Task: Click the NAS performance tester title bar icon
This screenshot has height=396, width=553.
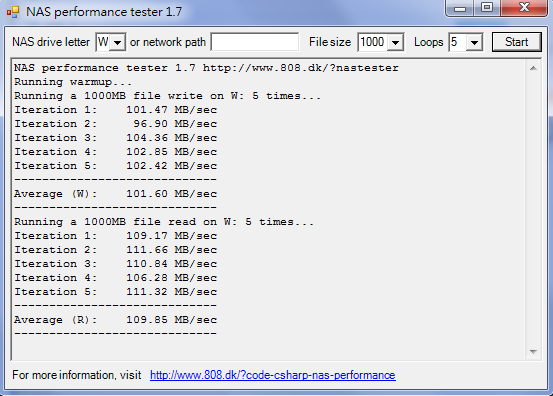Action: pyautogui.click(x=13, y=12)
